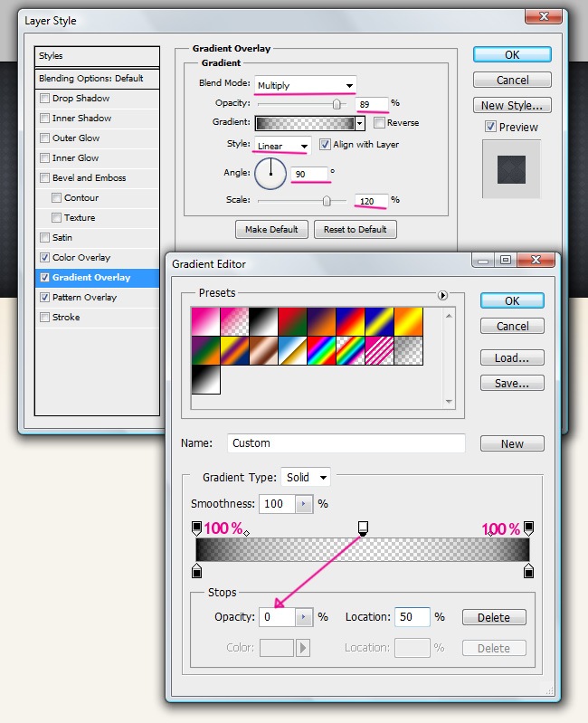Click the left opacity stop above gradient bar
The height and width of the screenshot is (723, 588).
click(197, 528)
